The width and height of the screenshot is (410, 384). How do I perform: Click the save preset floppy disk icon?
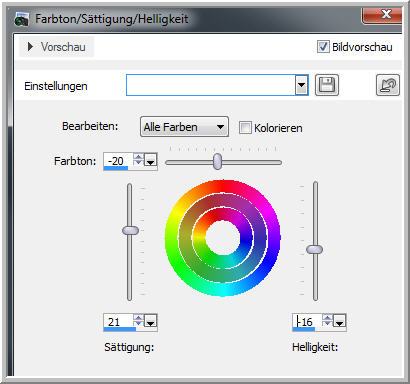tap(327, 85)
